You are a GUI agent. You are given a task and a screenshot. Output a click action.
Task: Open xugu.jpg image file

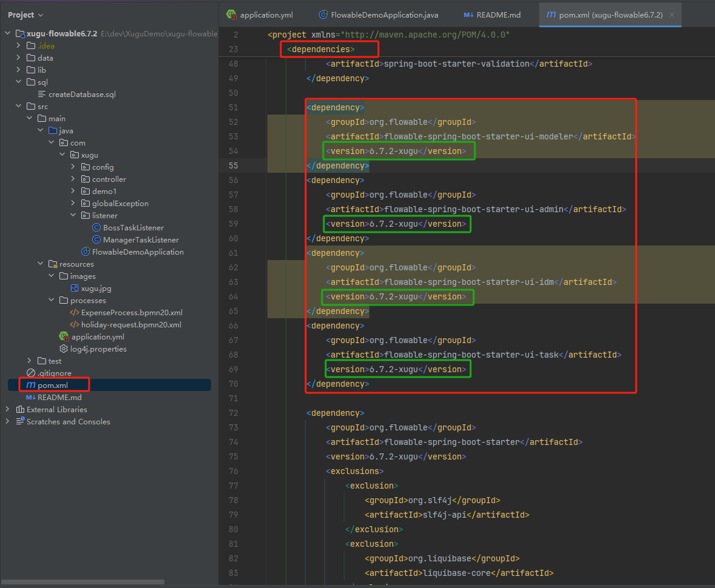(96, 289)
